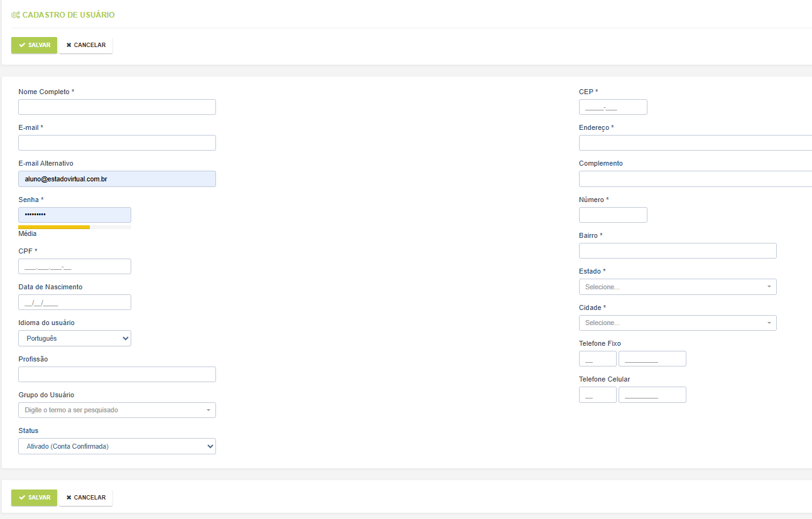Click the top Cancelar button
The image size is (812, 519).
point(86,45)
